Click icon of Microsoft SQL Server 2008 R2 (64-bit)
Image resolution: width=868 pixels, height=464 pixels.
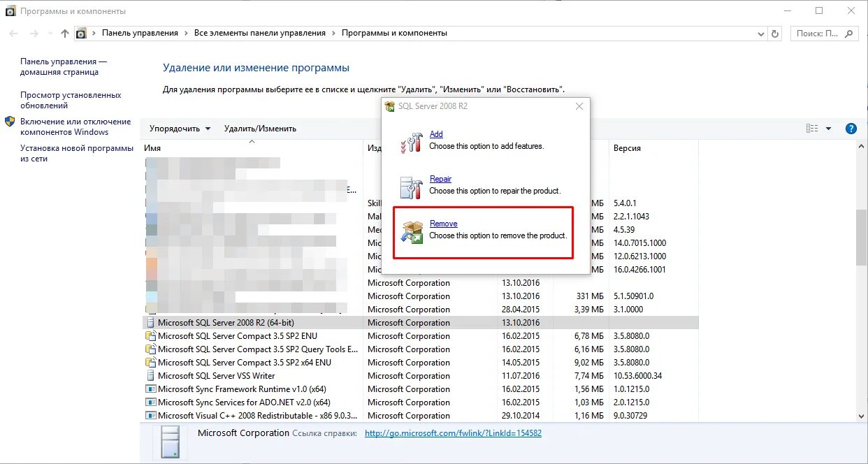click(x=150, y=323)
